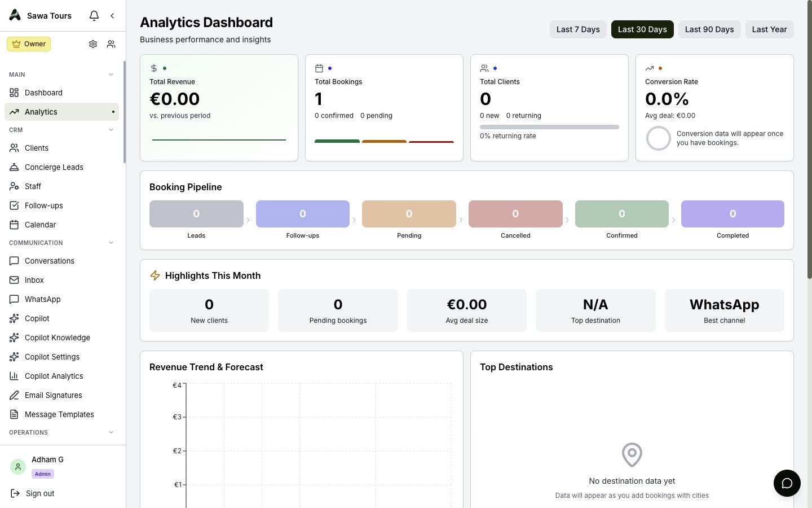Click the Clients people icon
Viewport: 812px width, 508px height.
coord(14,148)
